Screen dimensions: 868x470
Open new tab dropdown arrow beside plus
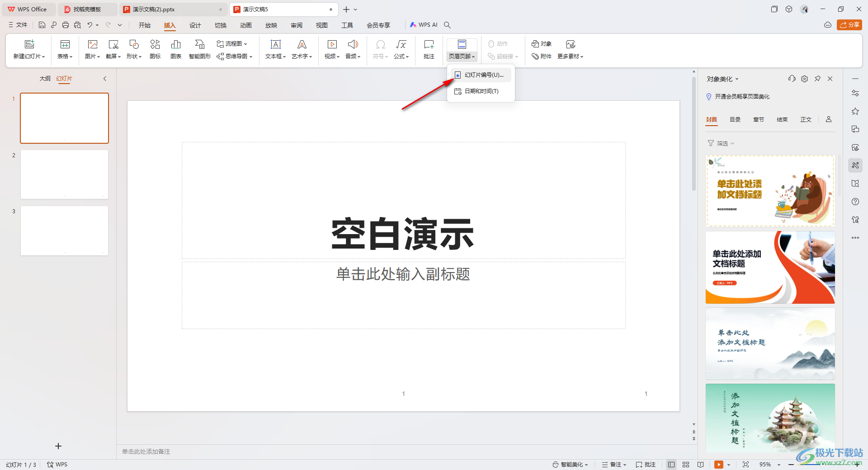[355, 9]
